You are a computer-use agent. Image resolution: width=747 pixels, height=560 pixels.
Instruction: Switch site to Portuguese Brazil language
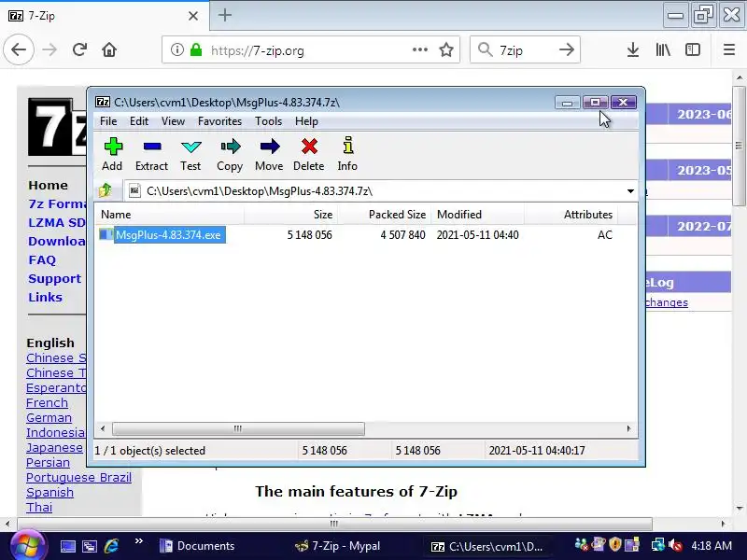pyautogui.click(x=78, y=477)
